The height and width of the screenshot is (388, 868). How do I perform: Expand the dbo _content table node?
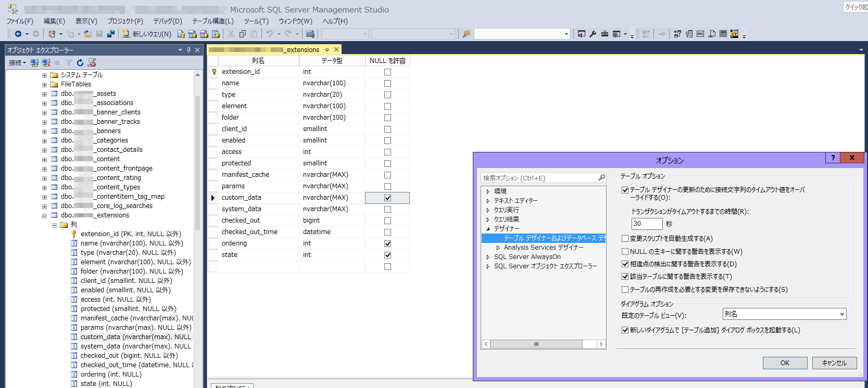[44, 159]
